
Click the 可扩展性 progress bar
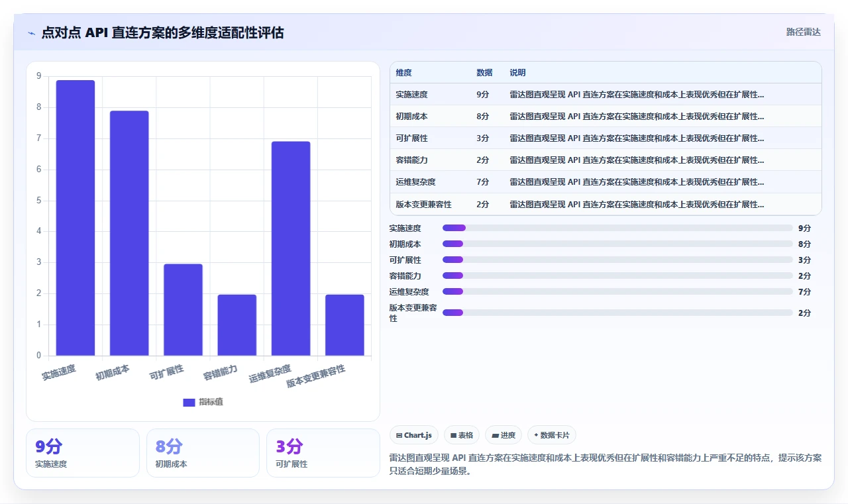click(617, 260)
